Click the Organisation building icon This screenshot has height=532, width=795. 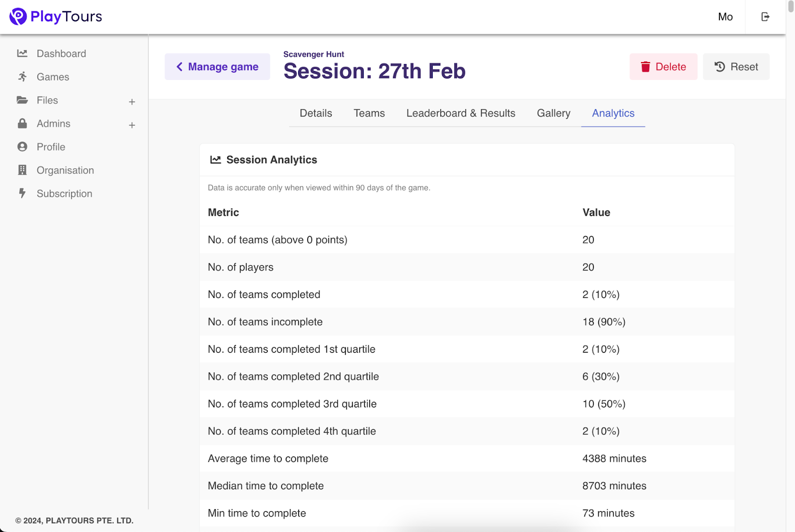(22, 170)
